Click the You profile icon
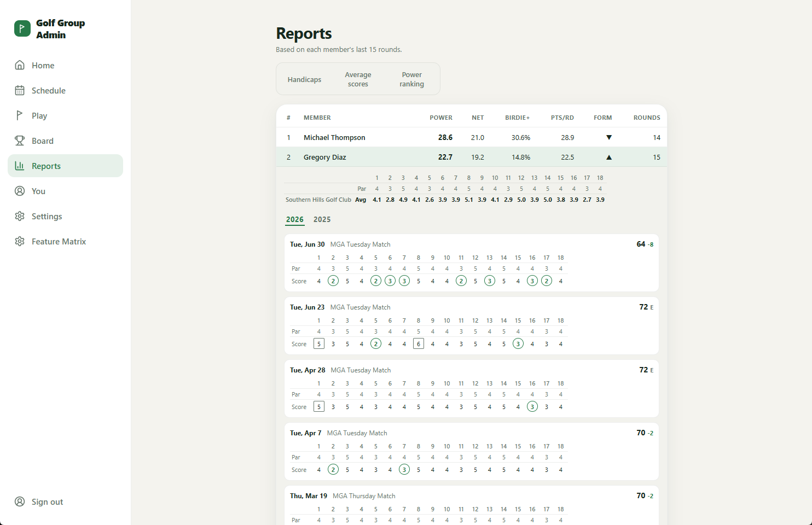The height and width of the screenshot is (525, 812). [20, 191]
